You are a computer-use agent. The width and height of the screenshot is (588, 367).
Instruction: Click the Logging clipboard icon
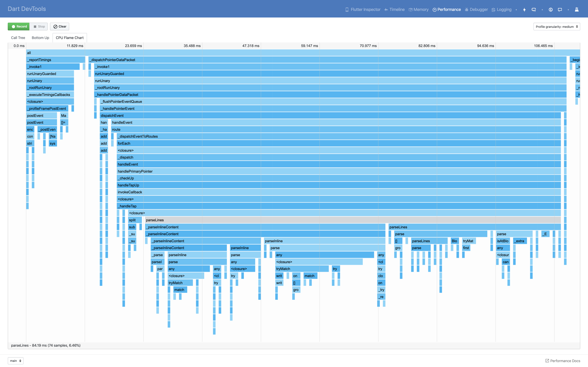pos(494,9)
